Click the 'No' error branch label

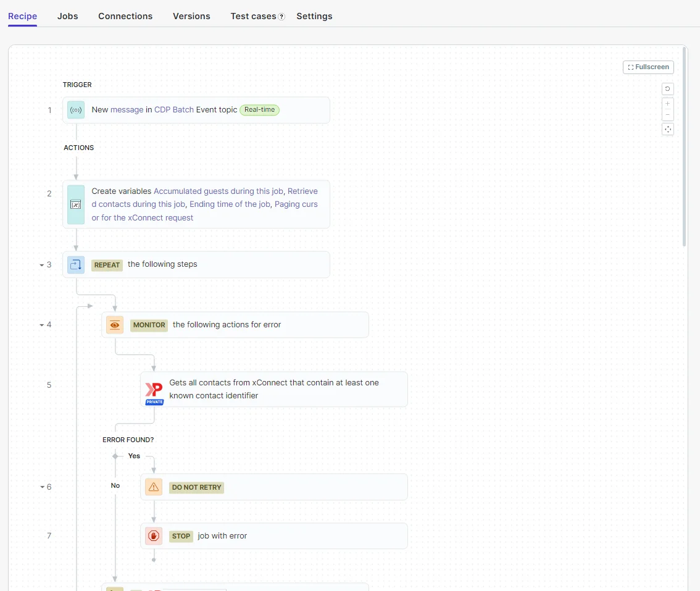click(115, 485)
